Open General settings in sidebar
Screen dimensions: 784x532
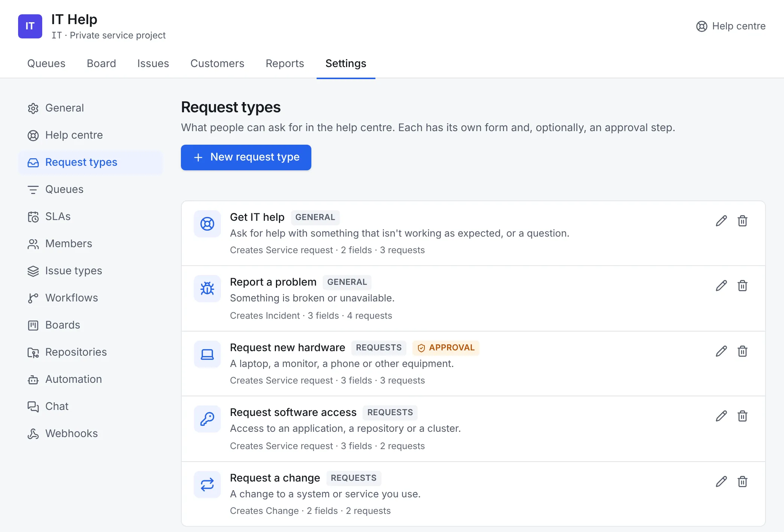(90, 108)
